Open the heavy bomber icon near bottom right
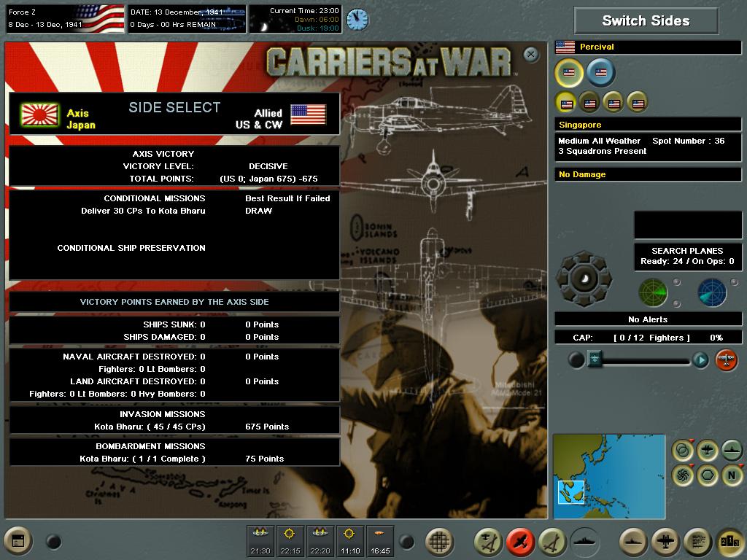The width and height of the screenshot is (747, 560). (665, 541)
